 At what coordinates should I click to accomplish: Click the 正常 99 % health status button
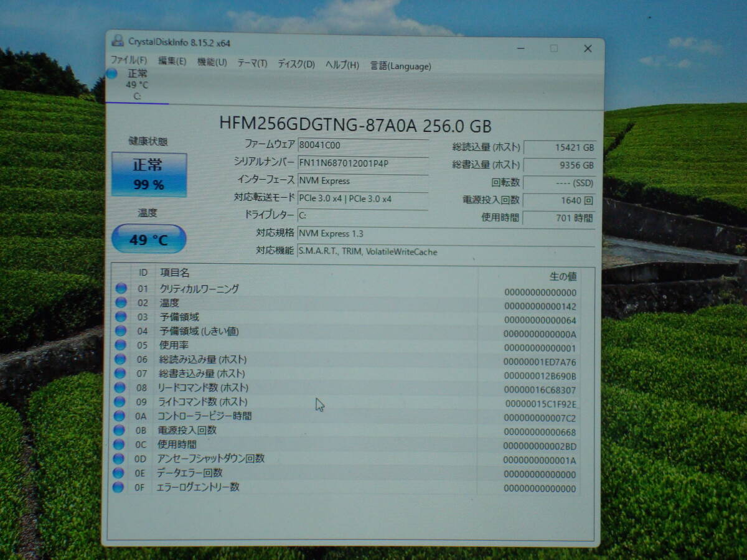[149, 175]
